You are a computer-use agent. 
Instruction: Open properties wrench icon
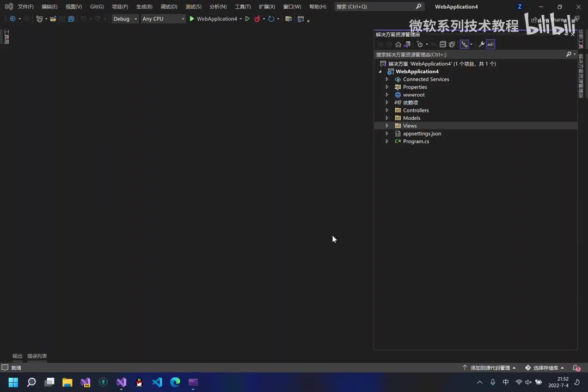pyautogui.click(x=481, y=44)
